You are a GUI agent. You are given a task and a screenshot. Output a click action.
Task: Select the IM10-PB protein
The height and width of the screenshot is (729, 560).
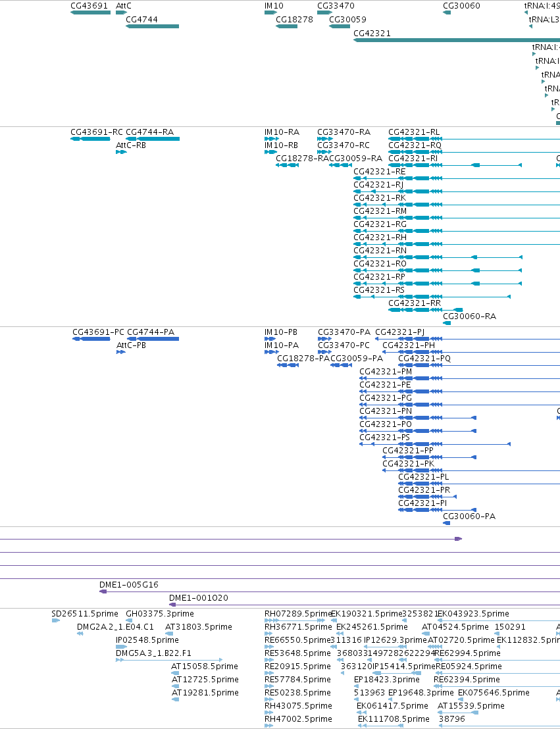click(281, 332)
